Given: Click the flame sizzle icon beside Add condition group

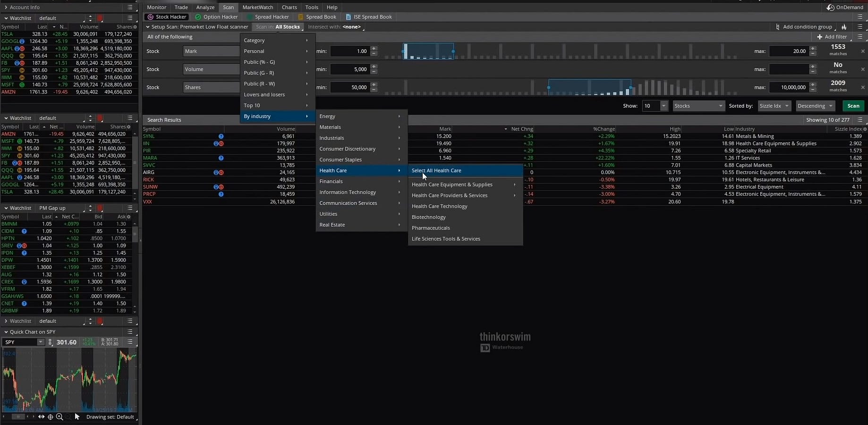Looking at the screenshot, I should (x=845, y=27).
